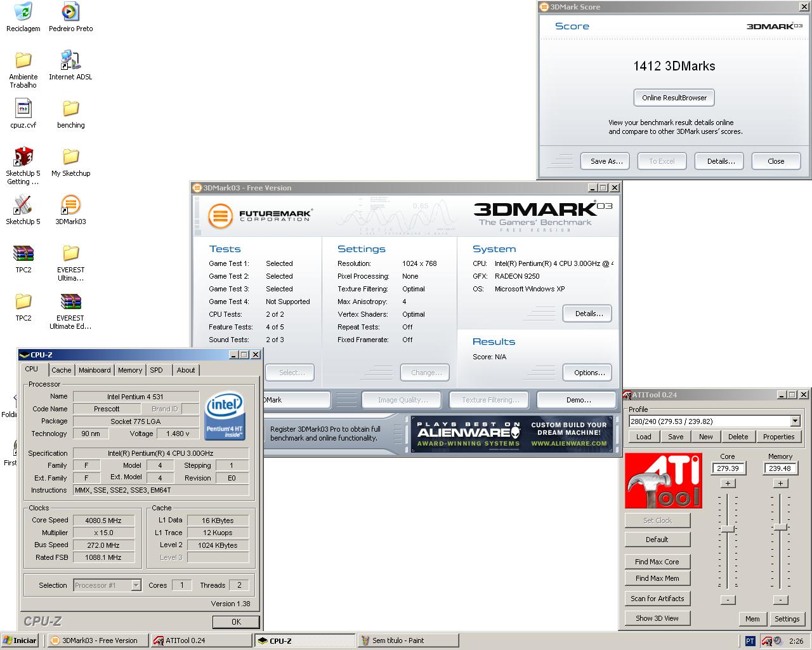Viewport: 812px width, 650px height.
Task: Switch to the Mainboard tab in CPU-Z
Action: coord(95,370)
